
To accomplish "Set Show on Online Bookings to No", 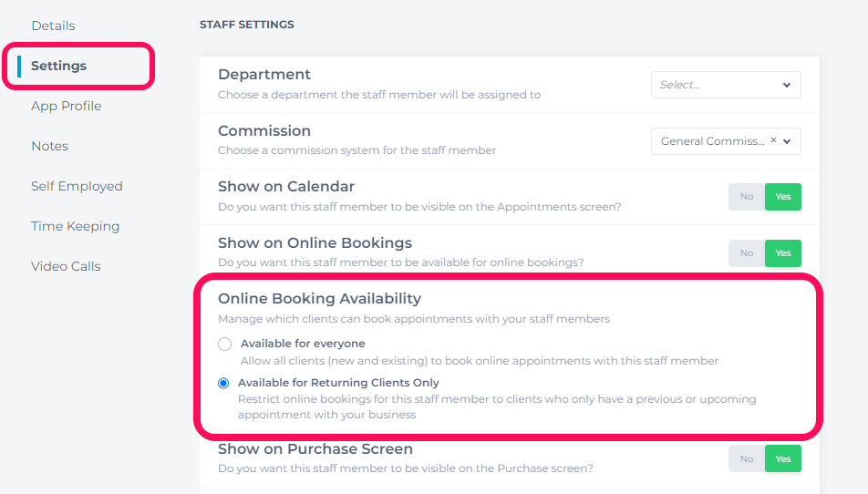I will 747,252.
